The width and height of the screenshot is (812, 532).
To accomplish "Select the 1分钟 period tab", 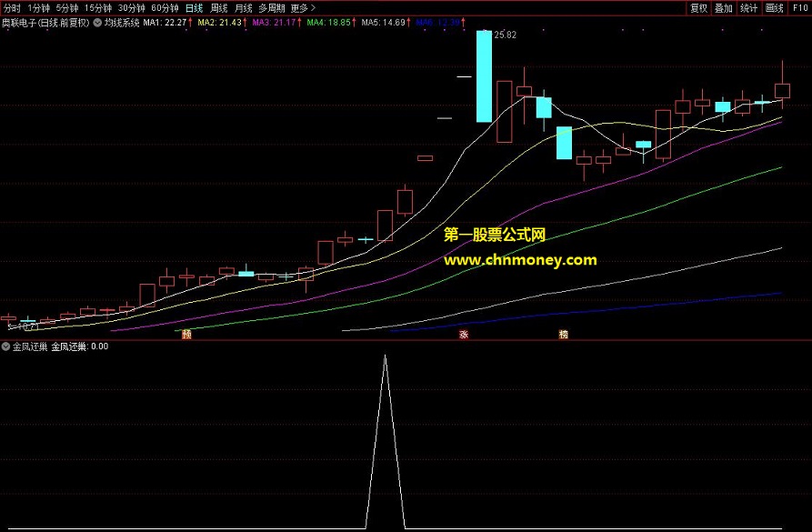I will (38, 8).
